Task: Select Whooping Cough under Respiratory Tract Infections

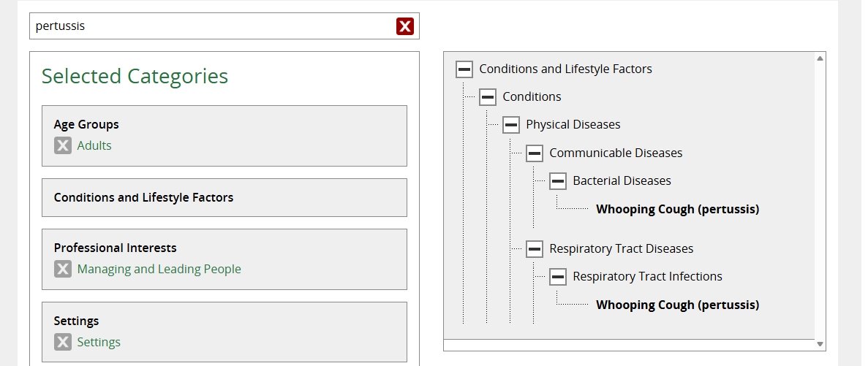Action: coord(677,305)
